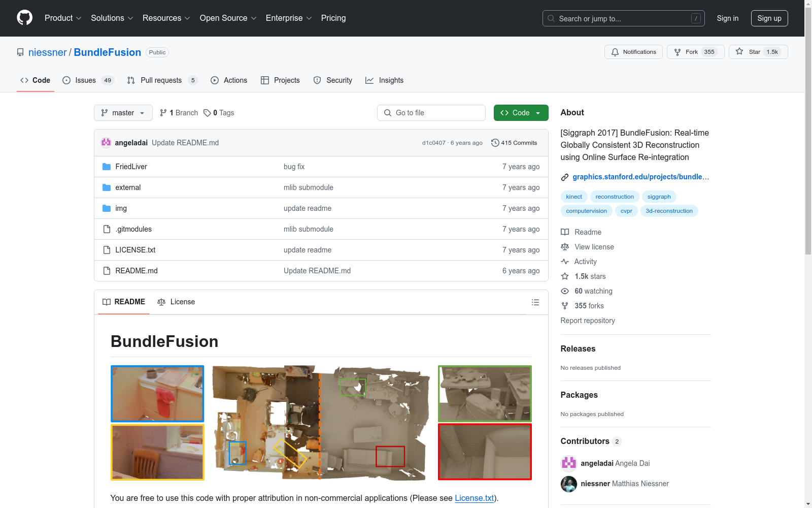Click the 'bug fix' commit message
812x508 pixels.
point(294,167)
